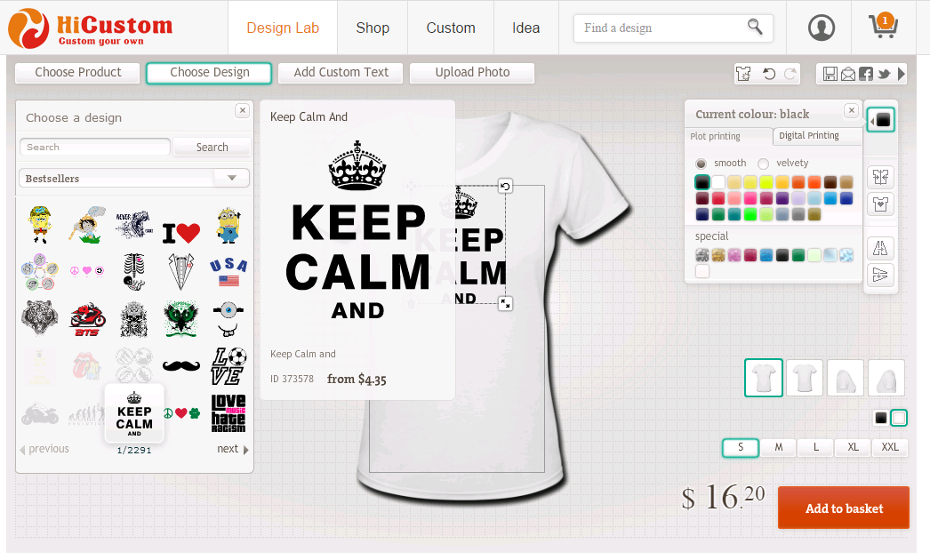
Task: Show the first sleeve view thumbnail
Action: [x=846, y=378]
